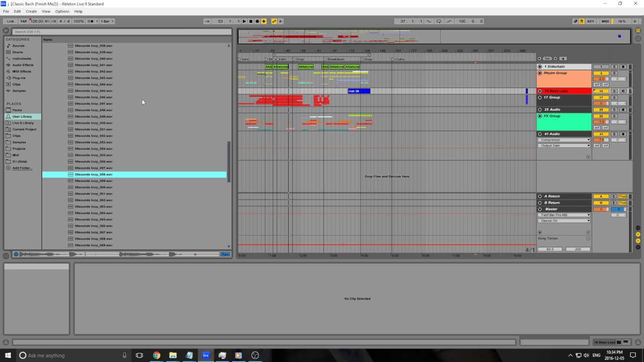
Task: Click the TAP tempo button
Action: point(24,21)
